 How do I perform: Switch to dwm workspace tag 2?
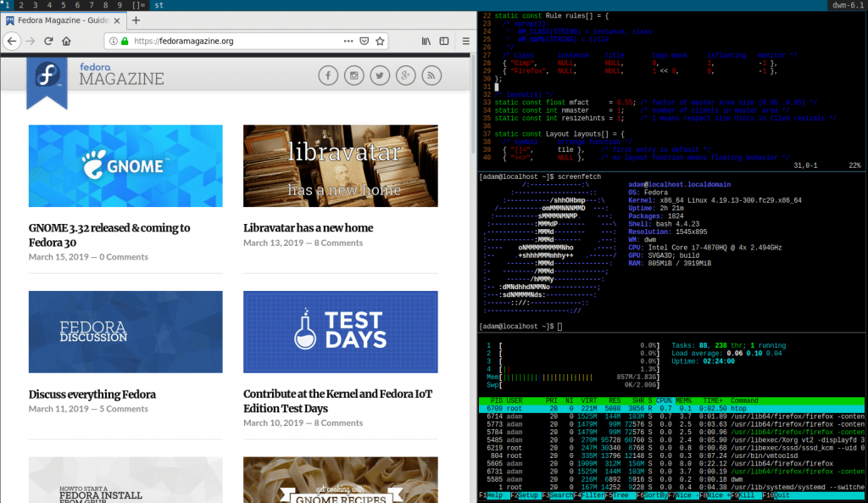(x=22, y=5)
